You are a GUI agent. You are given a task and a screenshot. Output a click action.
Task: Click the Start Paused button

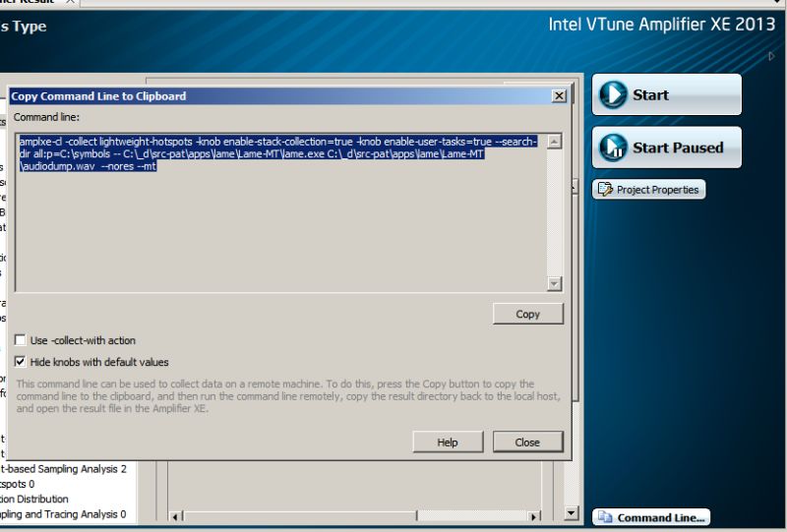[667, 148]
